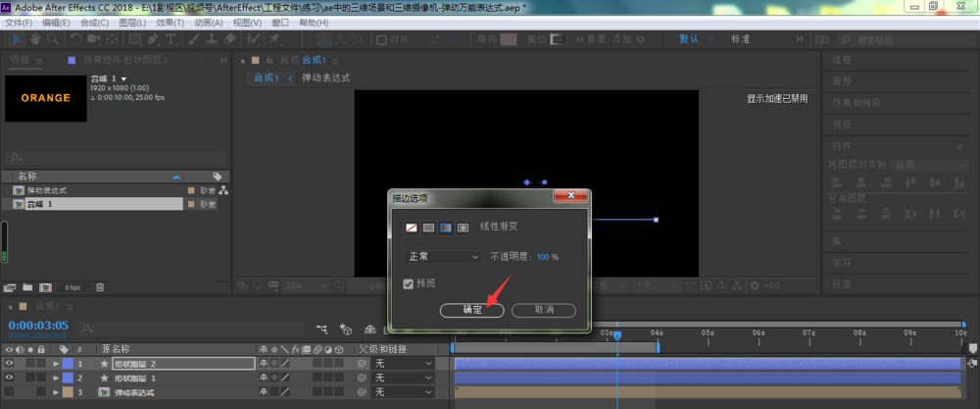Click the new composition icon in Project panel
Viewport: 980px width, 409px height.
pos(45,287)
